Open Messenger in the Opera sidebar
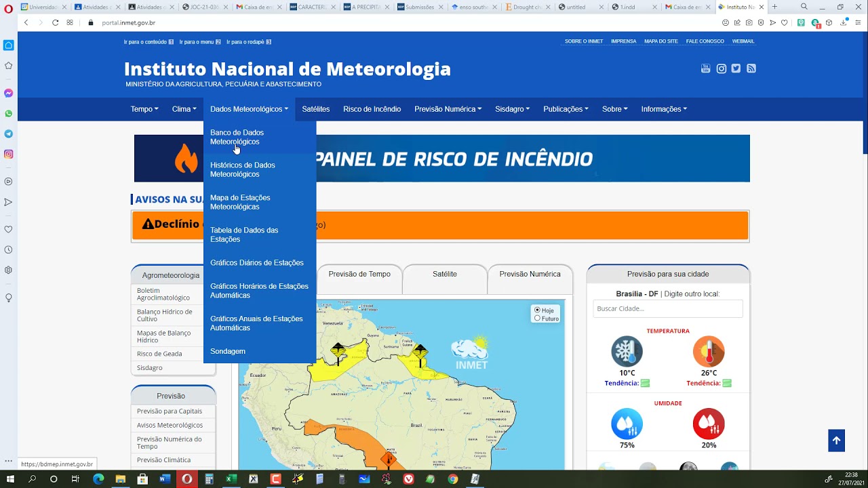 (9, 93)
